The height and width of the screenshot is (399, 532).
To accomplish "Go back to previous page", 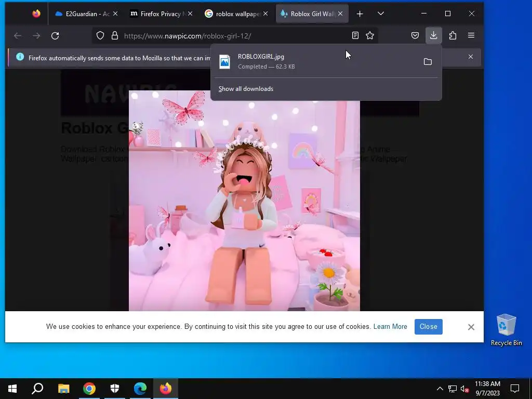I will [18, 36].
